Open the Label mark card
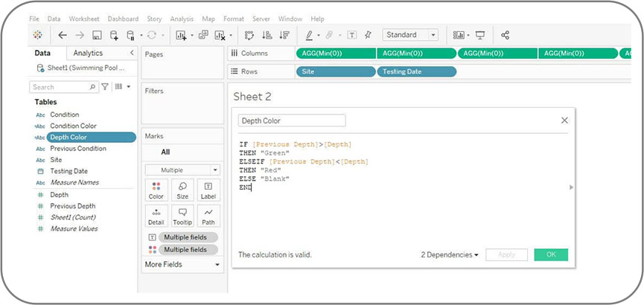 coord(208,190)
